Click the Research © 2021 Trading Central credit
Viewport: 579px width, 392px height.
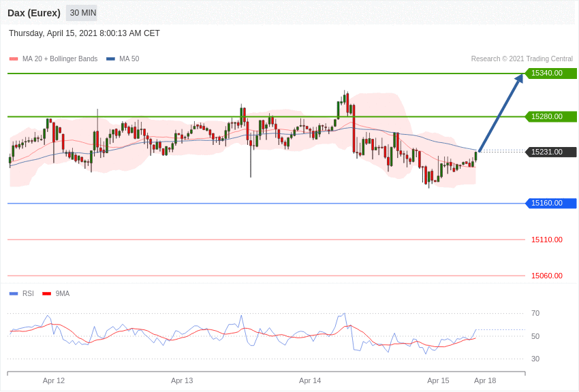(x=522, y=59)
